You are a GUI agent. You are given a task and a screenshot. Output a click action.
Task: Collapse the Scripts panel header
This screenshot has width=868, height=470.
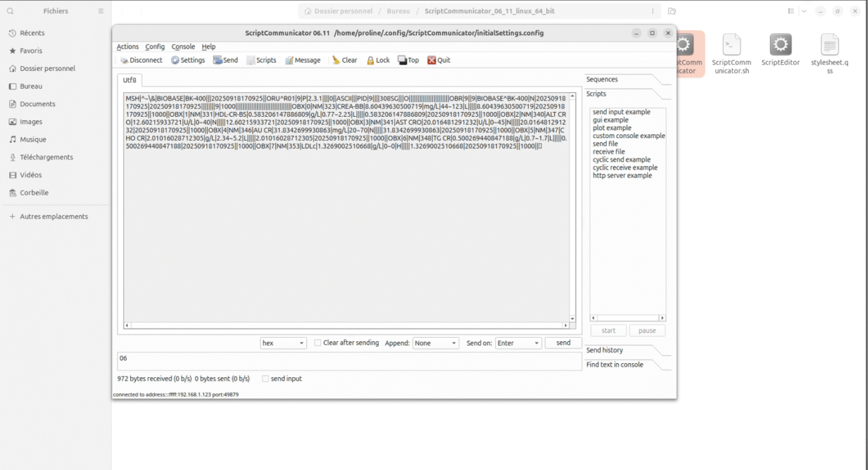[626, 94]
